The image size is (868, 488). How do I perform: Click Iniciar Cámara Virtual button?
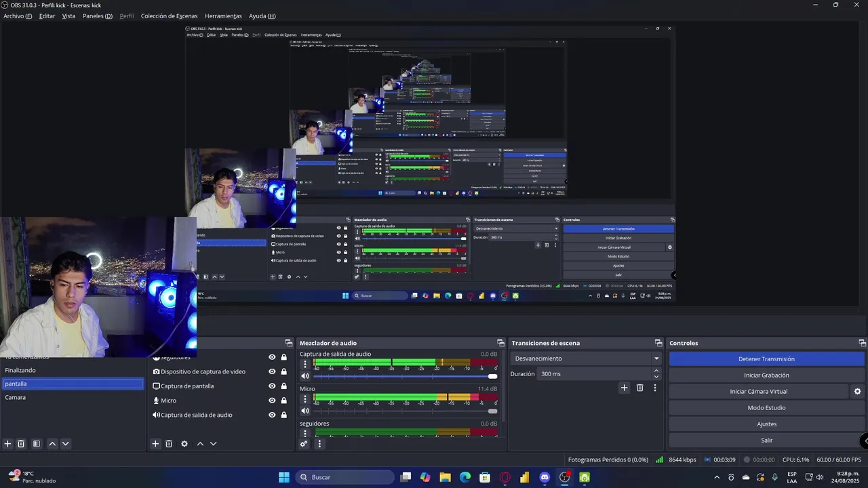[x=758, y=392]
